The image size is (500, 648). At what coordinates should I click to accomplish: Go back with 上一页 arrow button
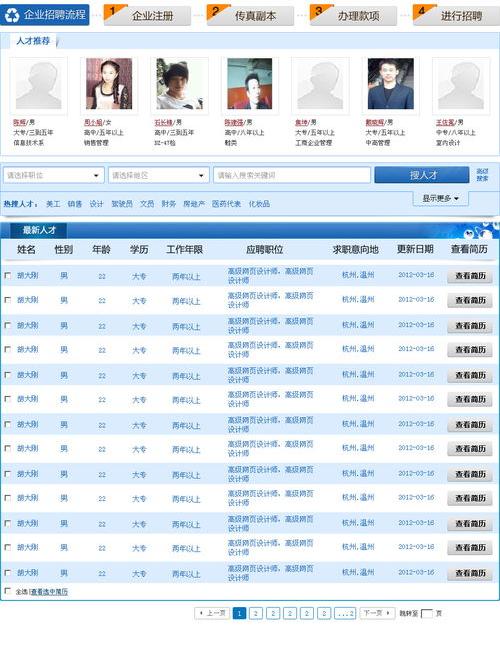click(x=212, y=613)
